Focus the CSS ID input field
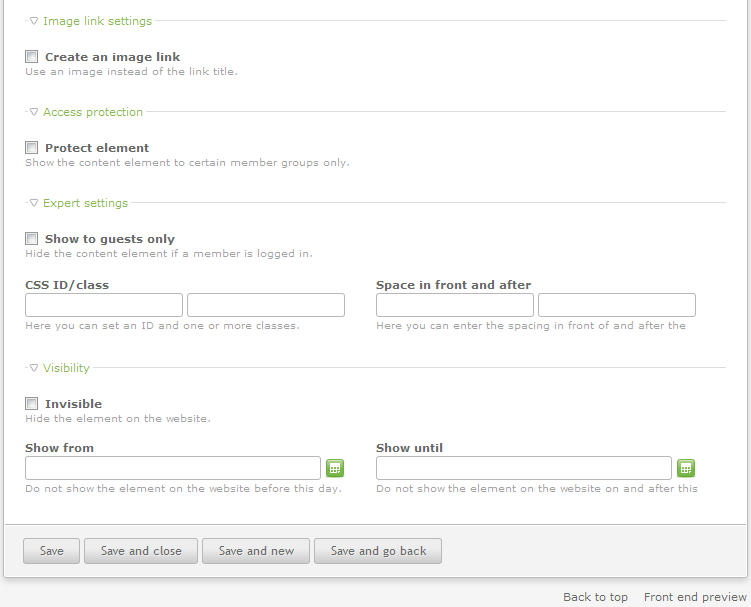751x607 pixels. pos(104,305)
